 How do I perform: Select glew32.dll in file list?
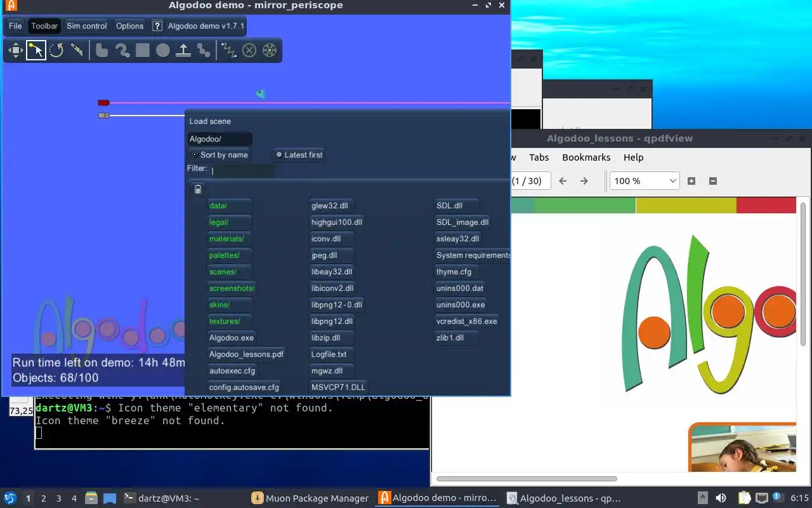[x=331, y=206]
